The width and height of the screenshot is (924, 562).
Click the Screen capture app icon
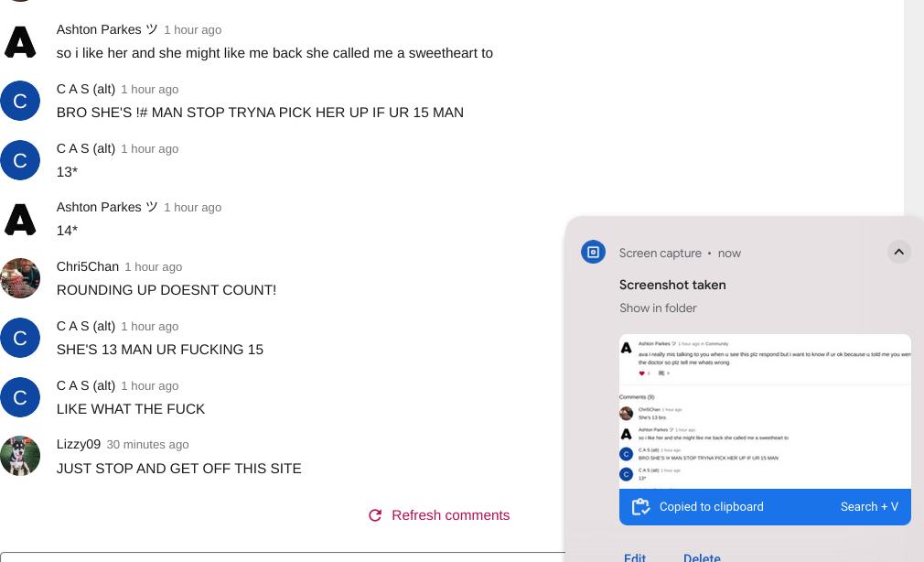593,253
